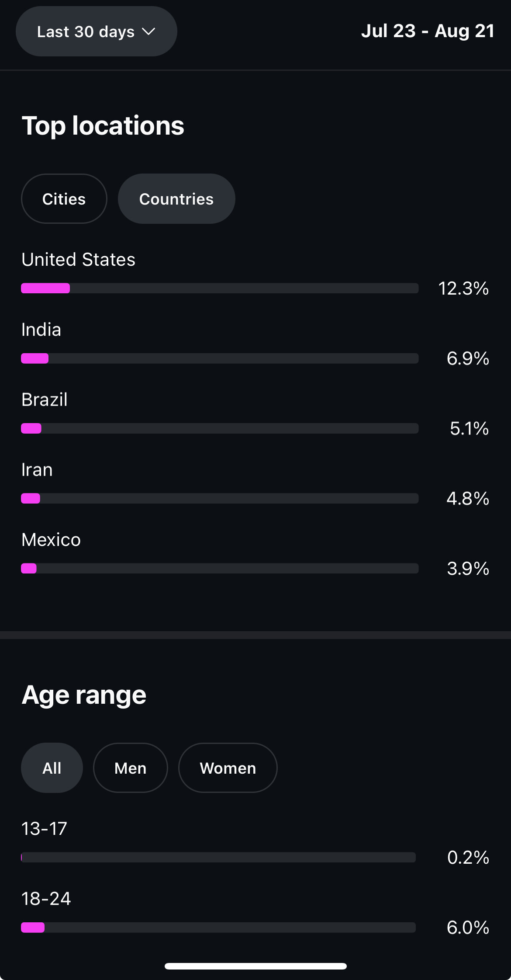Switch to the Cities tab
The width and height of the screenshot is (511, 980).
coord(64,199)
